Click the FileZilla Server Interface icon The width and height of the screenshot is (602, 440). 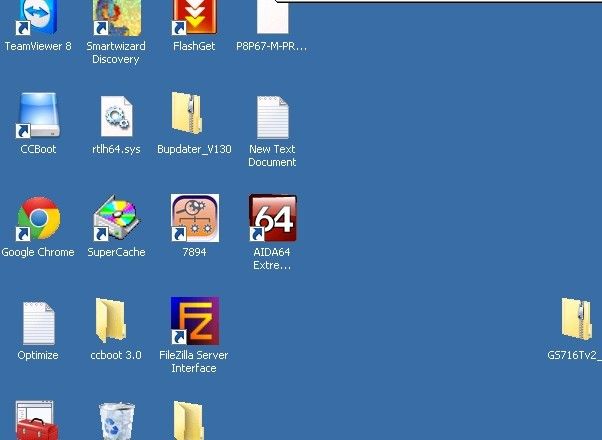[x=195, y=321]
